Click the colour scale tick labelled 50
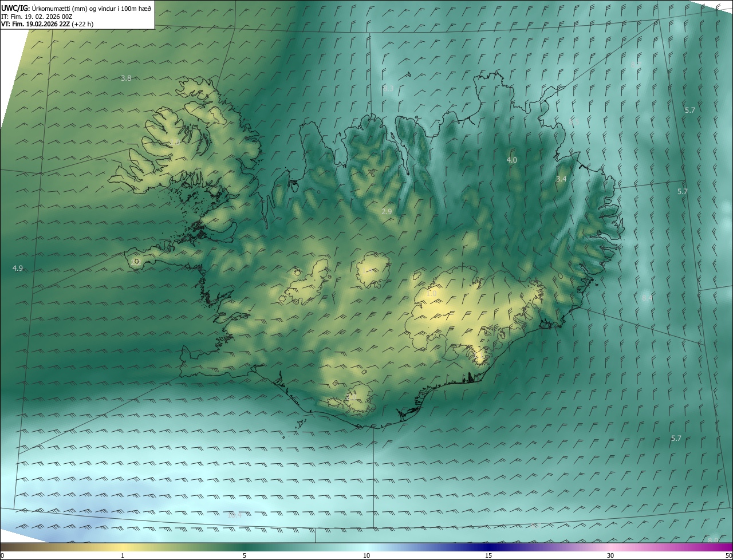Viewport: 733px width, 560px height. 728,555
